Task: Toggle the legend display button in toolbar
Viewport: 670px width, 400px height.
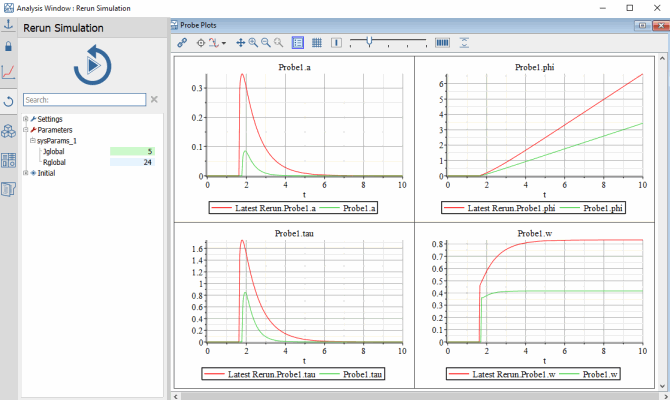Action: pyautogui.click(x=298, y=43)
